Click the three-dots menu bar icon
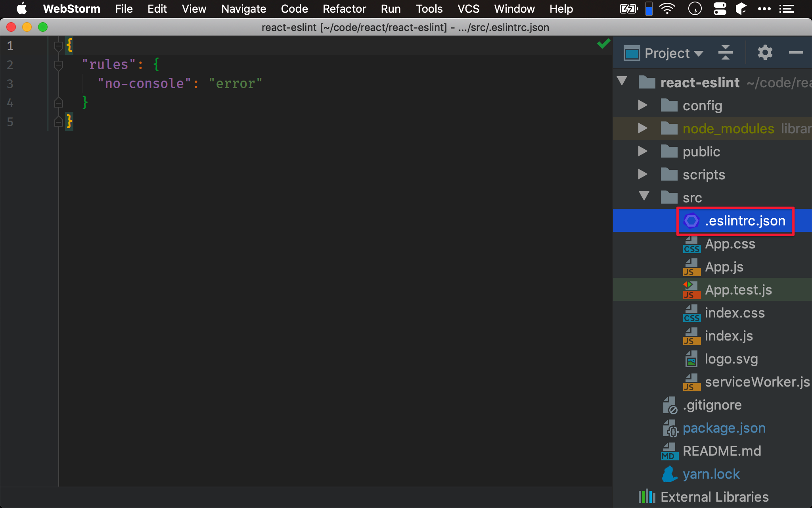This screenshot has height=508, width=812. [x=764, y=8]
